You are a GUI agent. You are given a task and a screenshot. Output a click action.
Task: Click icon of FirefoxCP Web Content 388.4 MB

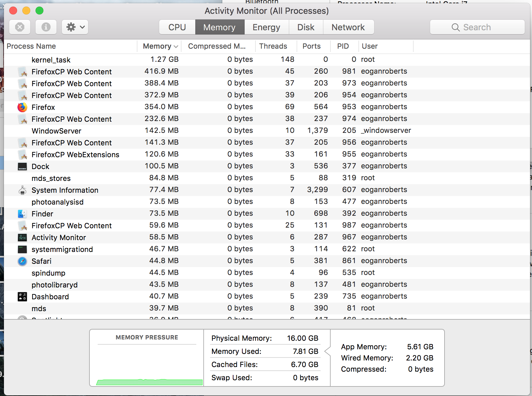(x=22, y=84)
